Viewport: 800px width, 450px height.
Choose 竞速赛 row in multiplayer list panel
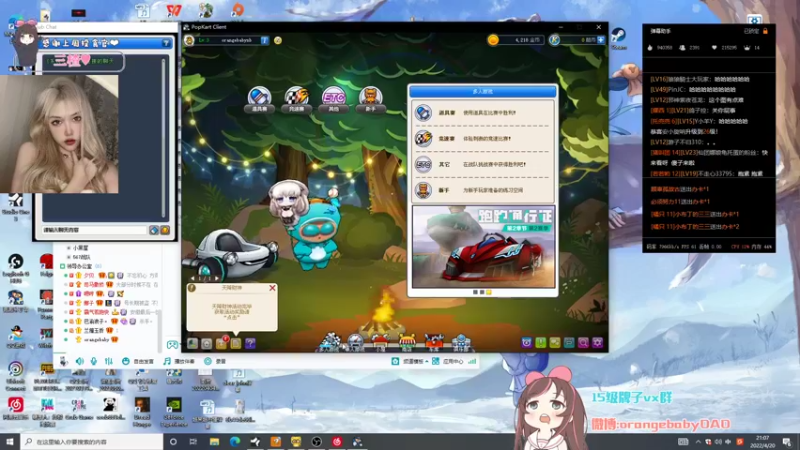[x=483, y=138]
